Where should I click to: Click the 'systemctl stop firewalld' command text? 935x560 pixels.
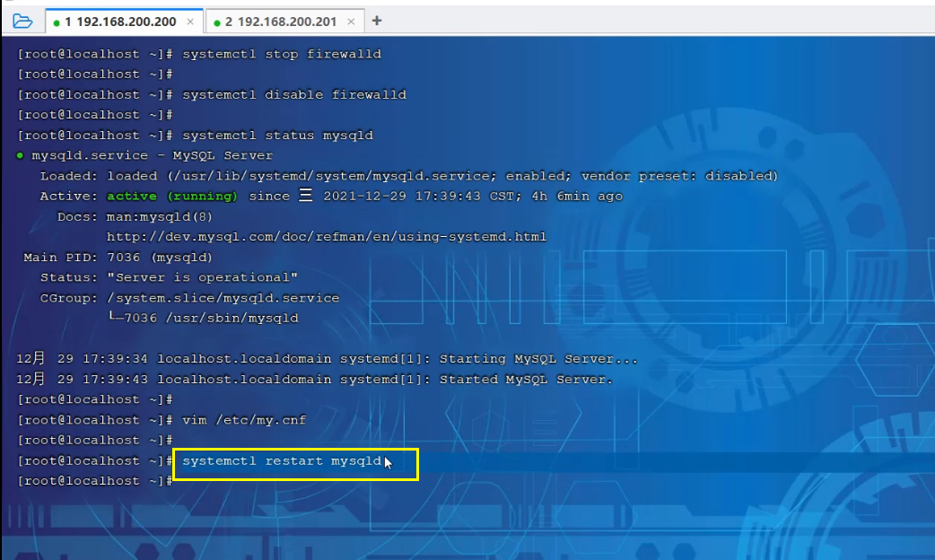pos(282,54)
